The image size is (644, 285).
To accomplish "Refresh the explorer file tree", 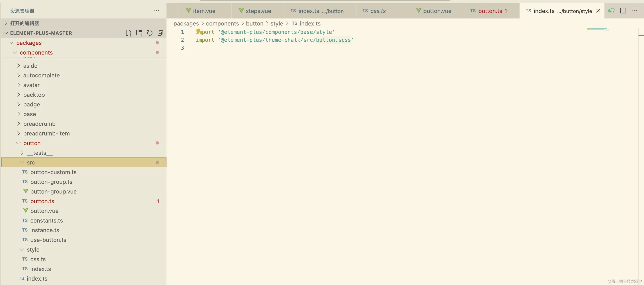I will click(x=150, y=33).
